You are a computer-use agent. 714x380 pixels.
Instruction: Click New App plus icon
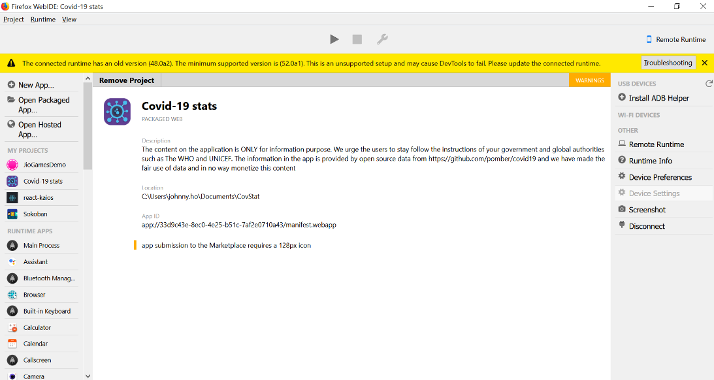point(11,85)
